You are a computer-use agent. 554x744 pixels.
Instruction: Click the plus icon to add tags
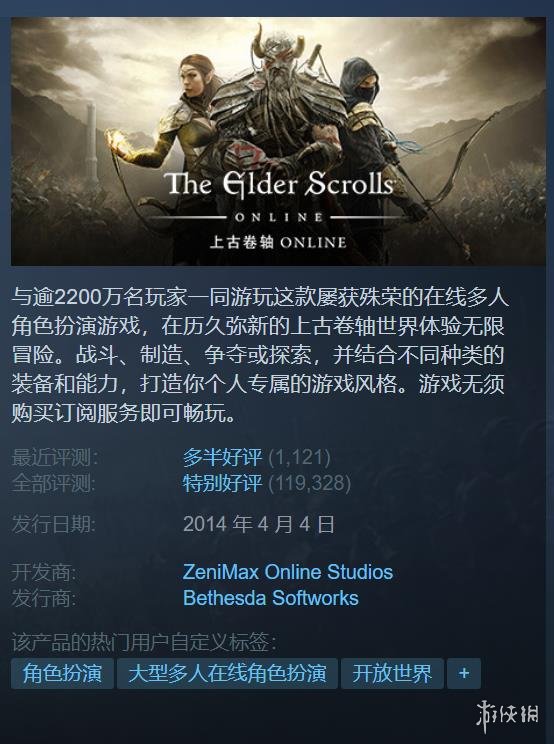(463, 673)
